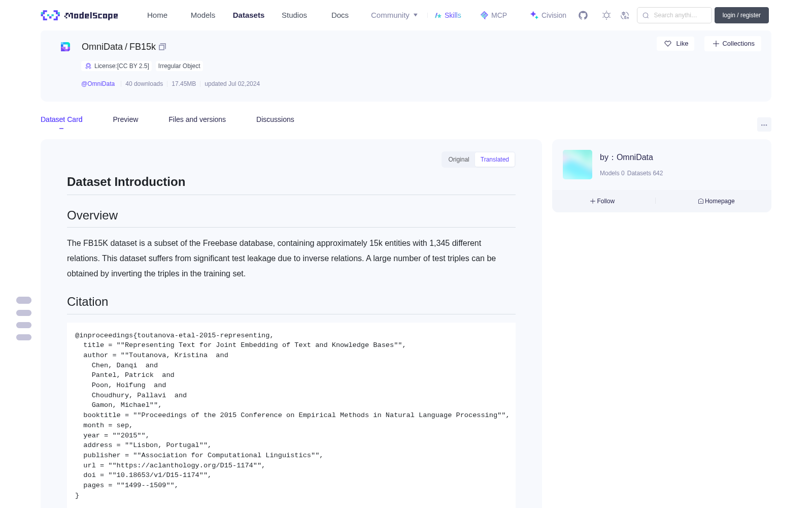
Task: Copy the dataset name FB15k icon
Action: (x=162, y=47)
